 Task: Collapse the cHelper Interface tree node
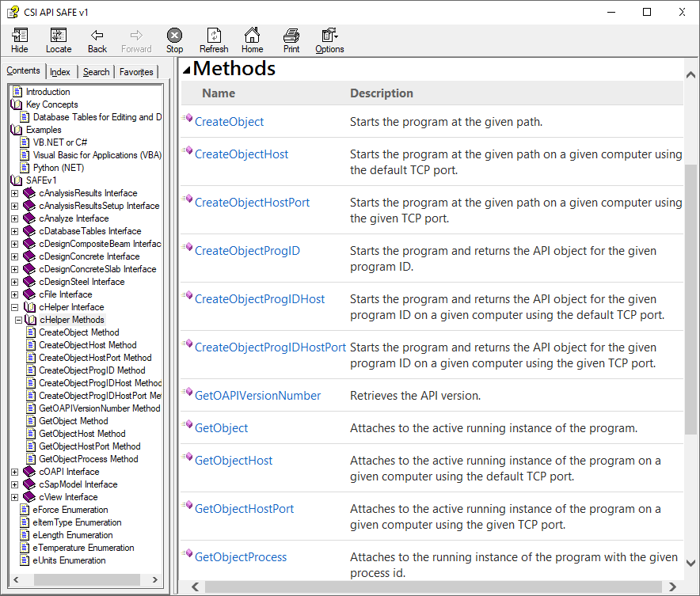coord(15,307)
